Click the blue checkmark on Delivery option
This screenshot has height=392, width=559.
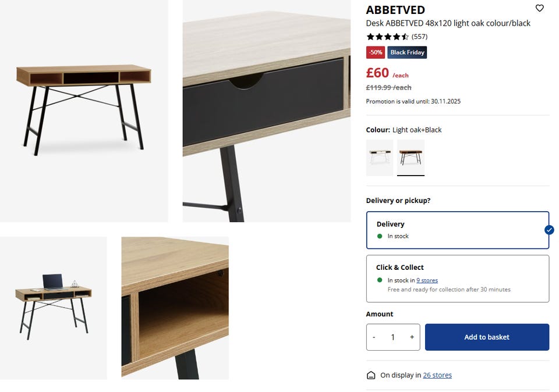[549, 230]
